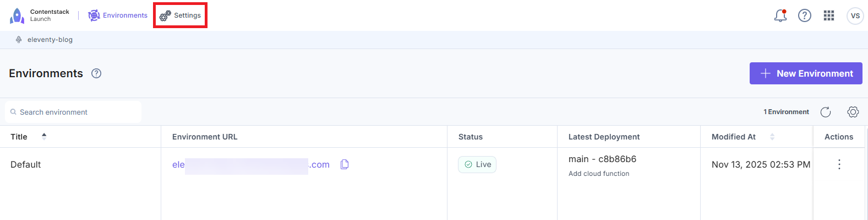868x220 pixels.
Task: Open the environment URL link
Action: click(251, 164)
